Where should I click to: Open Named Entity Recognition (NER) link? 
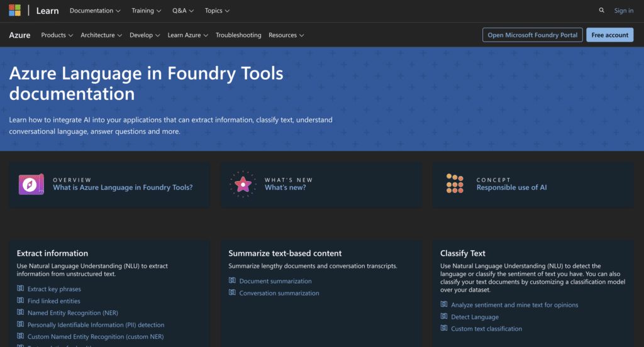[73, 312]
